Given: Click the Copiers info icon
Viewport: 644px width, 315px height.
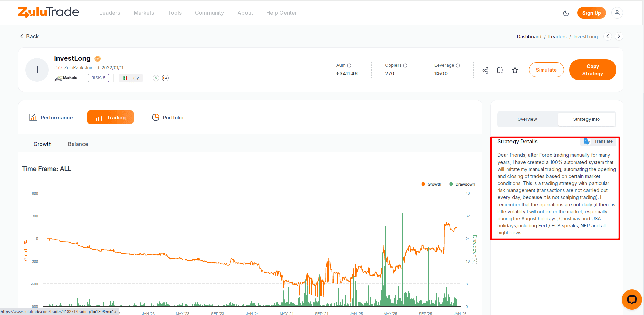Looking at the screenshot, I should click(405, 66).
